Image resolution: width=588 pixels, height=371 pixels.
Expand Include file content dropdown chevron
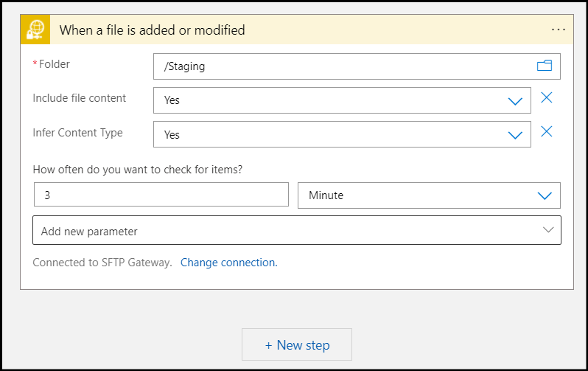pyautogui.click(x=515, y=101)
